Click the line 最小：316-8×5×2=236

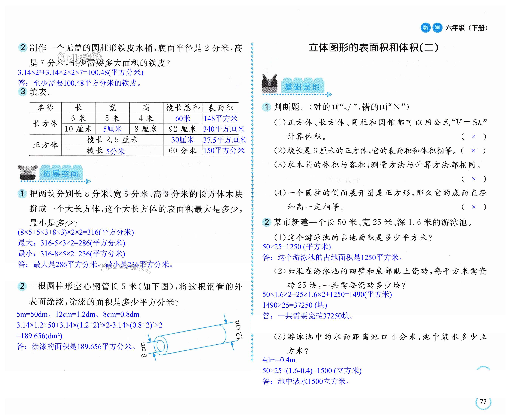[x=71, y=254]
